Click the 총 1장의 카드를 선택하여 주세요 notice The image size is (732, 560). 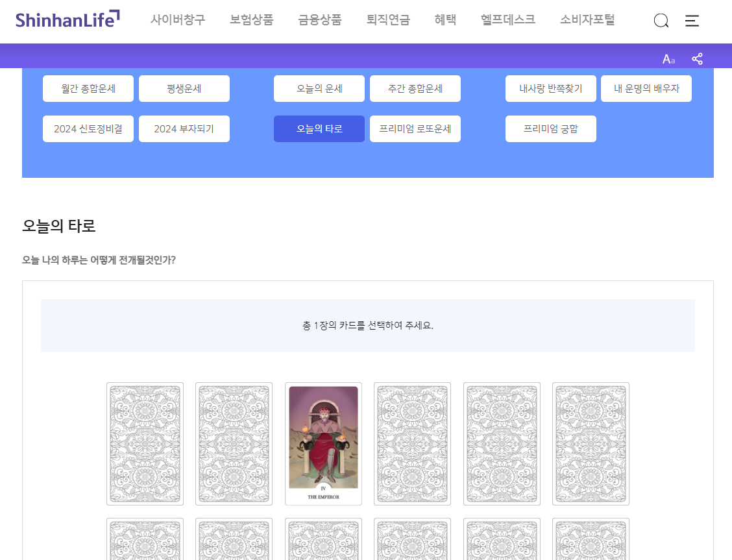368,326
